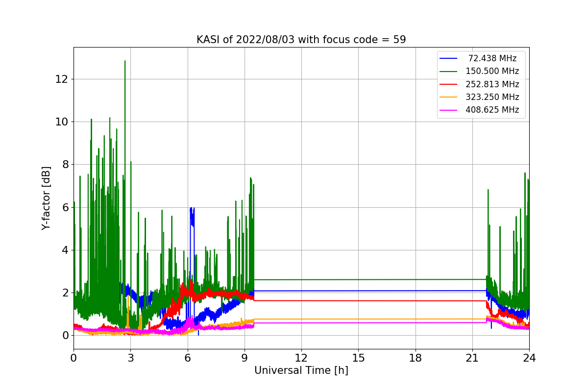Click the blue spike peak near 6 hours
Screen dimensions: 588x392
(x=192, y=209)
